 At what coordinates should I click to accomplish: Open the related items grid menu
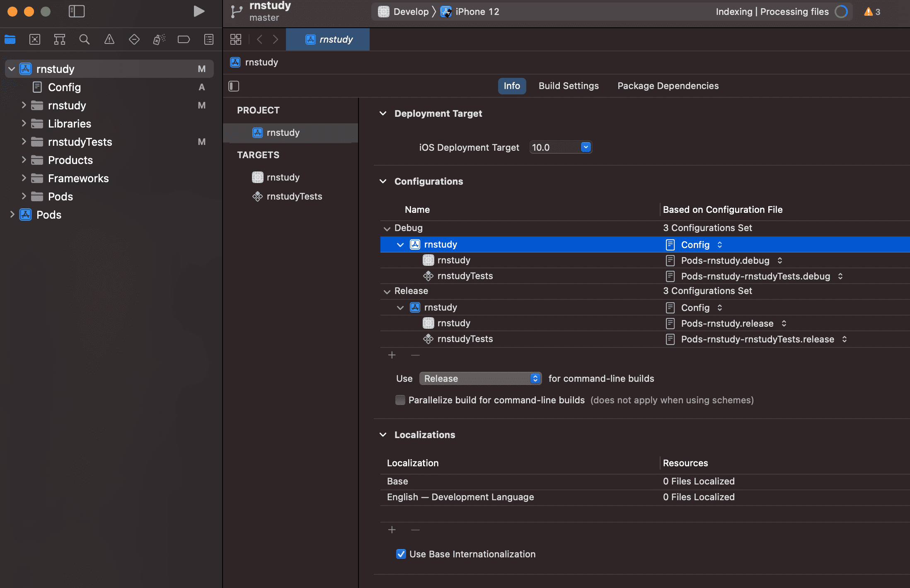(236, 39)
